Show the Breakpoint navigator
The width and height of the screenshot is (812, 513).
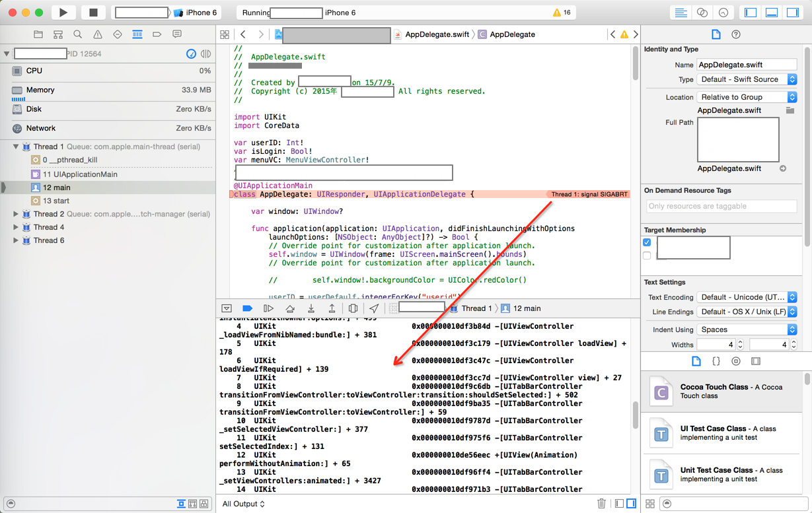(157, 34)
